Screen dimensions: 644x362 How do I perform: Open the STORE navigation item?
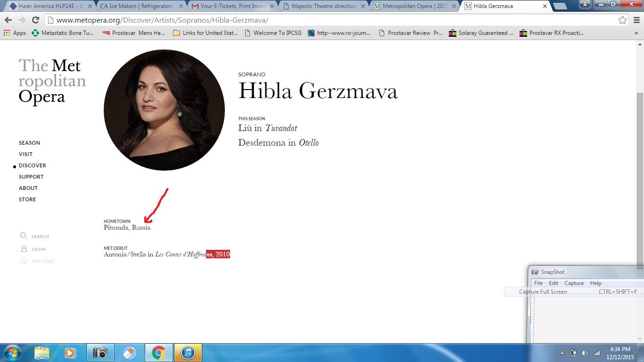[27, 199]
